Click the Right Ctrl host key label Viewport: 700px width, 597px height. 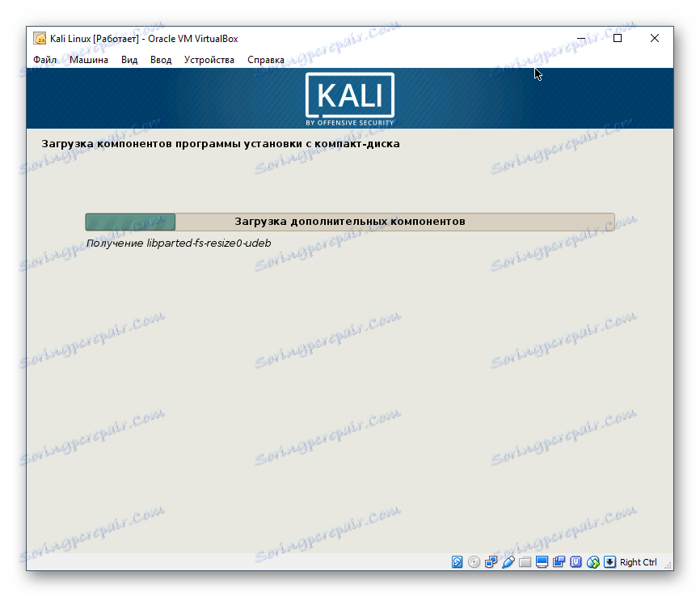pyautogui.click(x=638, y=562)
